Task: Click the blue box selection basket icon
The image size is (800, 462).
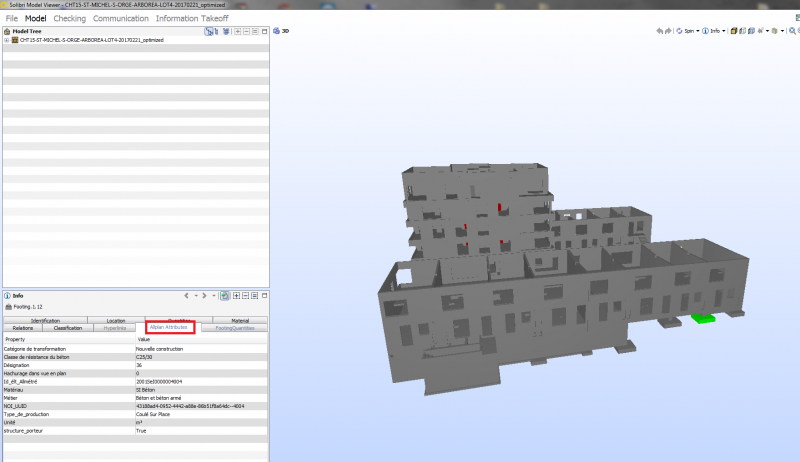Action: click(x=751, y=31)
